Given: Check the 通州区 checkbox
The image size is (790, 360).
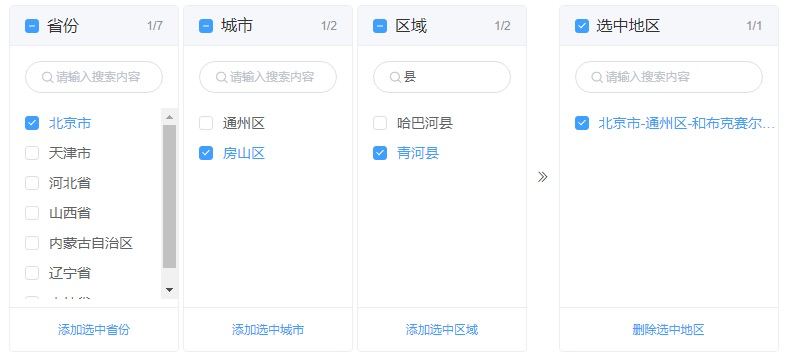Looking at the screenshot, I should click(206, 123).
